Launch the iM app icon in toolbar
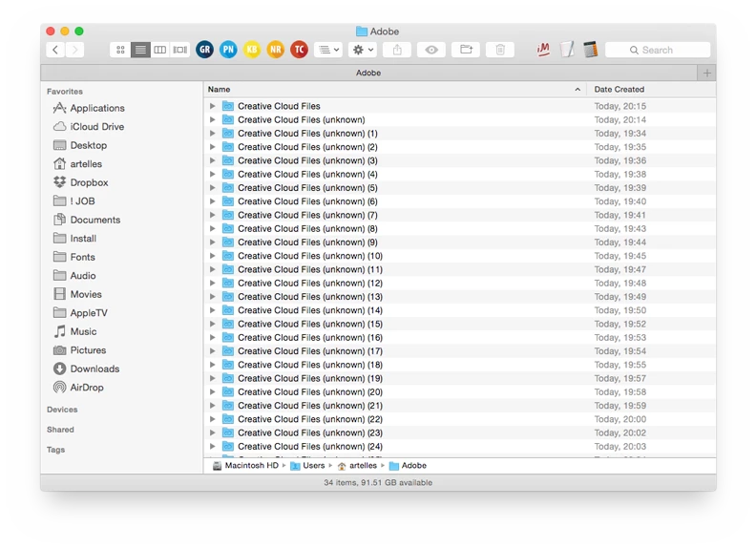The height and width of the screenshot is (548, 756). coord(543,50)
